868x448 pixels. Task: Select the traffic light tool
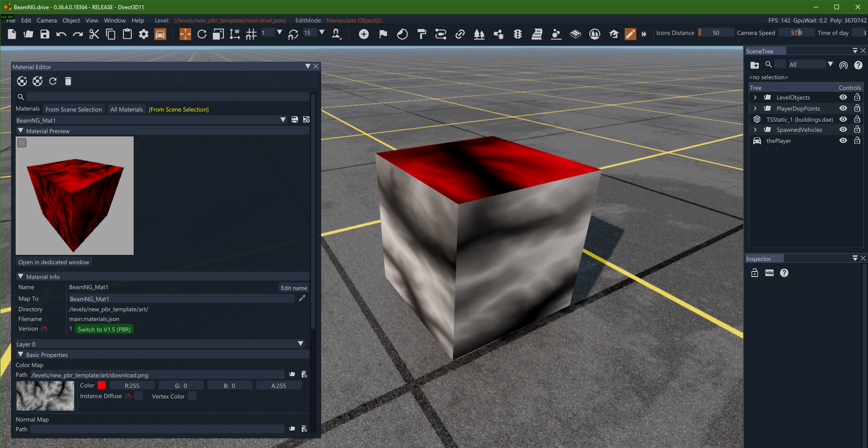pos(518,34)
